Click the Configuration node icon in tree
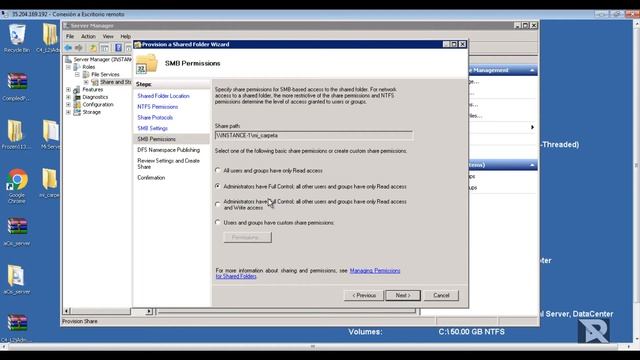 coord(77,104)
